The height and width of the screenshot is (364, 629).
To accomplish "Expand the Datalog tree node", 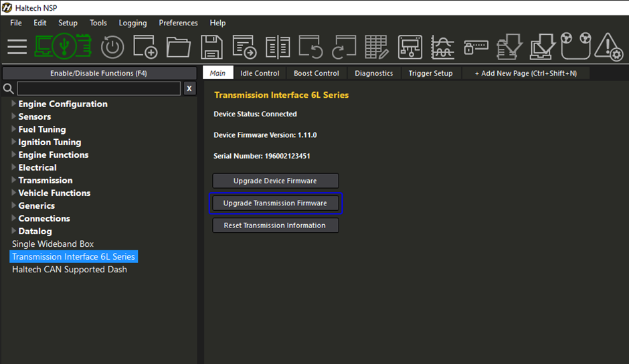I will 14,231.
